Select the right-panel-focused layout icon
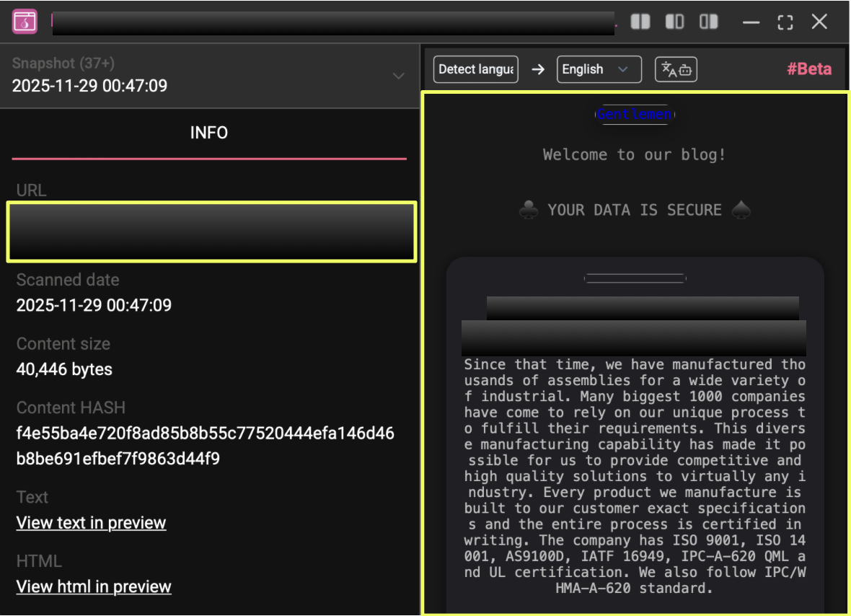 pyautogui.click(x=709, y=22)
